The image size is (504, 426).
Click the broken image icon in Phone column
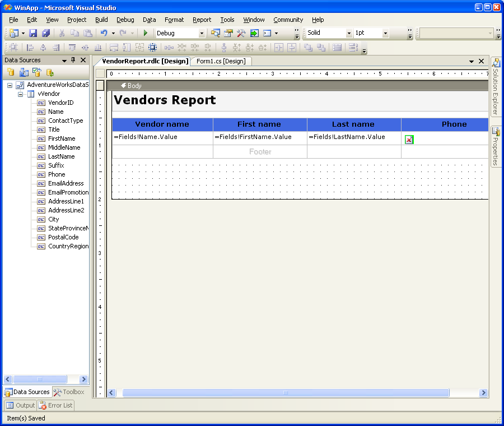(x=409, y=140)
